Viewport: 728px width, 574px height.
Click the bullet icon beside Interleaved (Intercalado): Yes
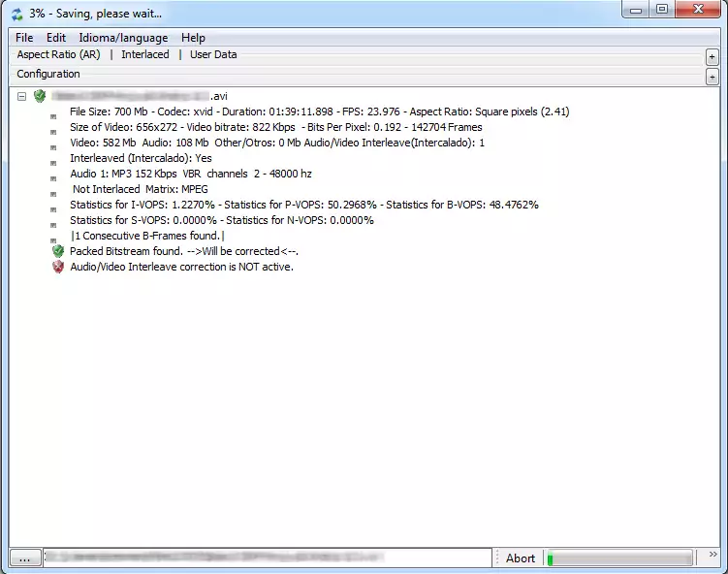pyautogui.click(x=53, y=160)
